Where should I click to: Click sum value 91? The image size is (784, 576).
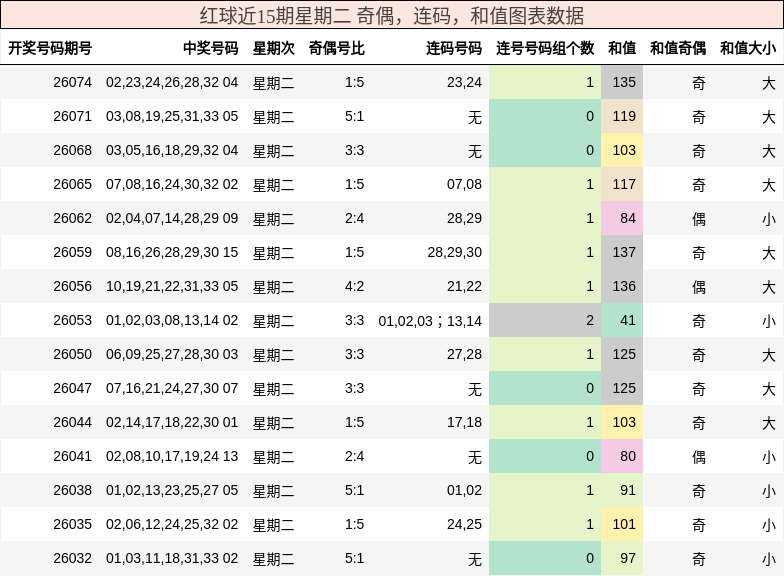628,490
